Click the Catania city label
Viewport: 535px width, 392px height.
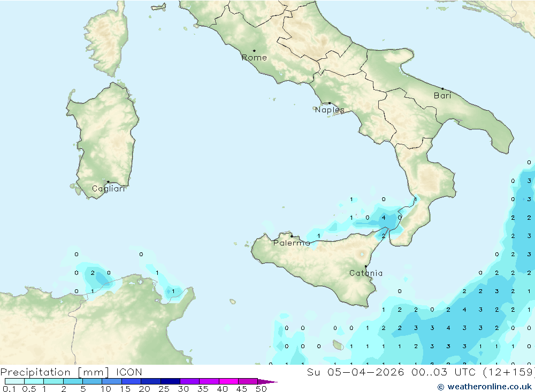(366, 273)
